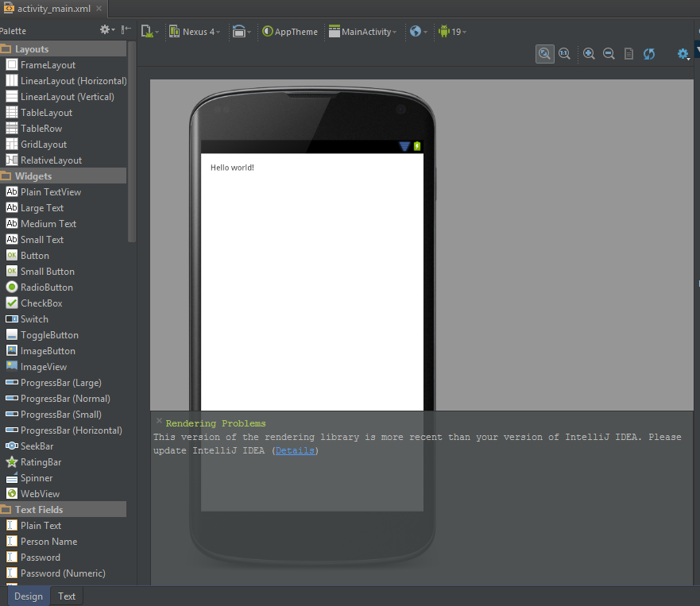This screenshot has width=700, height=606.
Task: Select the activity_main.xml editor tab
Action: coord(53,9)
